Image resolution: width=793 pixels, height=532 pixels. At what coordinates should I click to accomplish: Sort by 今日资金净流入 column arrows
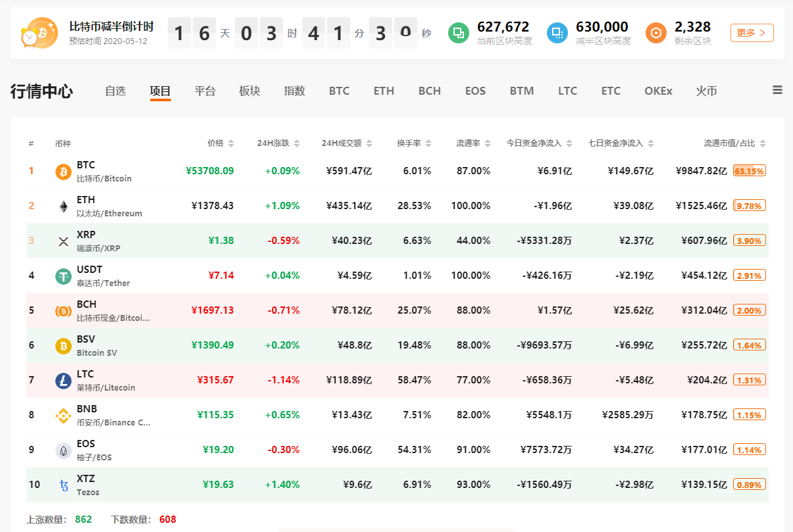(x=569, y=143)
